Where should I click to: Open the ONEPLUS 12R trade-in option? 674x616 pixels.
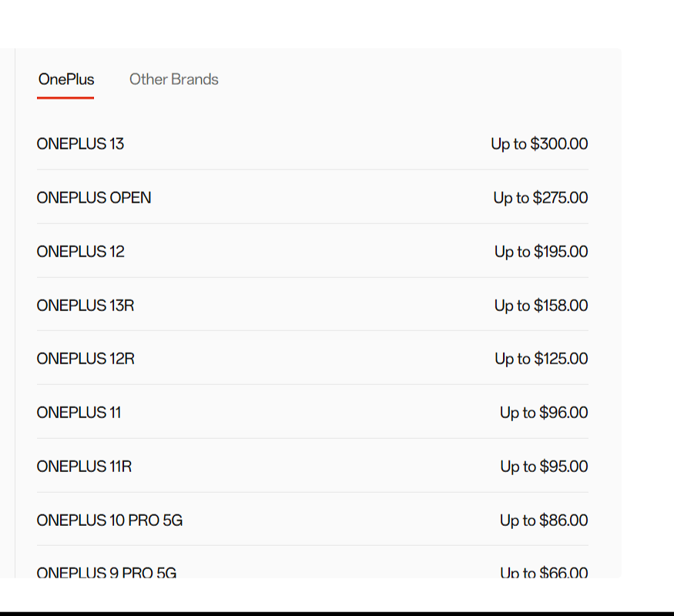tap(85, 359)
